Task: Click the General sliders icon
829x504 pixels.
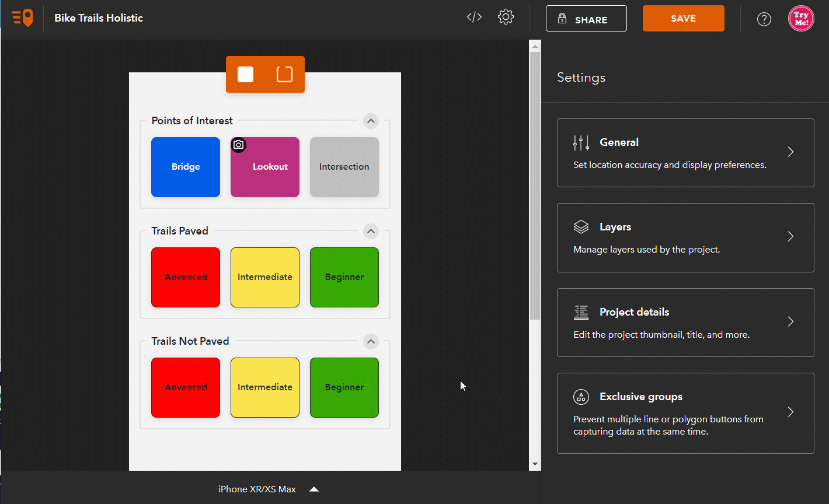Action: pyautogui.click(x=581, y=142)
